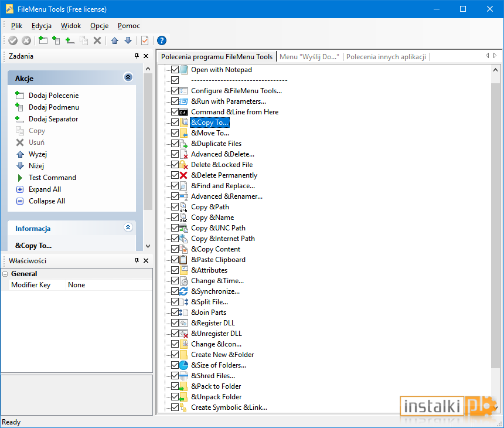504x428 pixels.
Task: Toggle the &Attributes checkbox
Action: tap(175, 270)
